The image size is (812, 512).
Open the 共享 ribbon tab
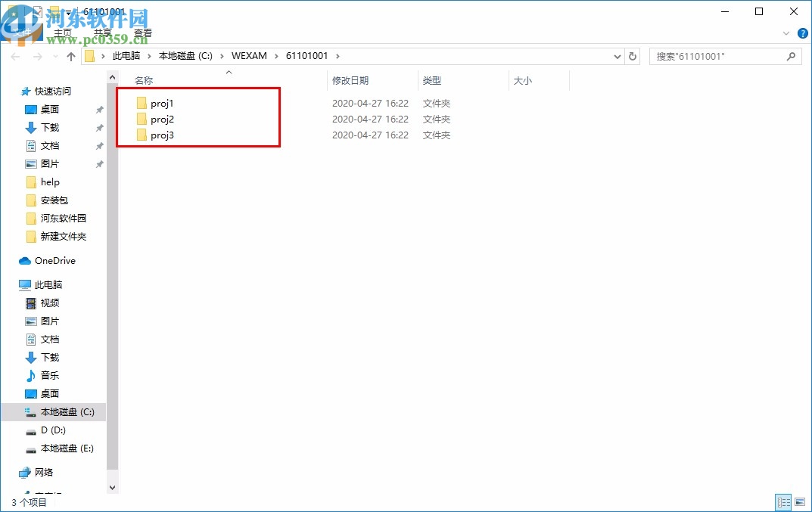coord(102,33)
